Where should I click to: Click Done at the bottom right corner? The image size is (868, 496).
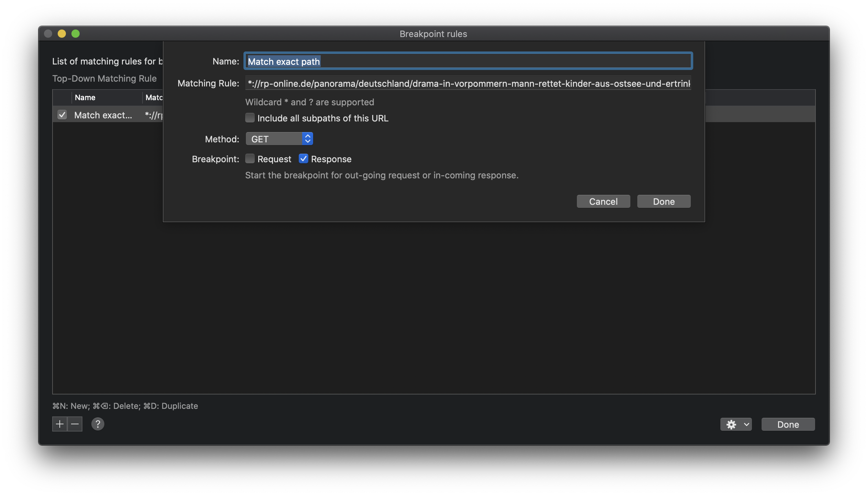pos(788,424)
